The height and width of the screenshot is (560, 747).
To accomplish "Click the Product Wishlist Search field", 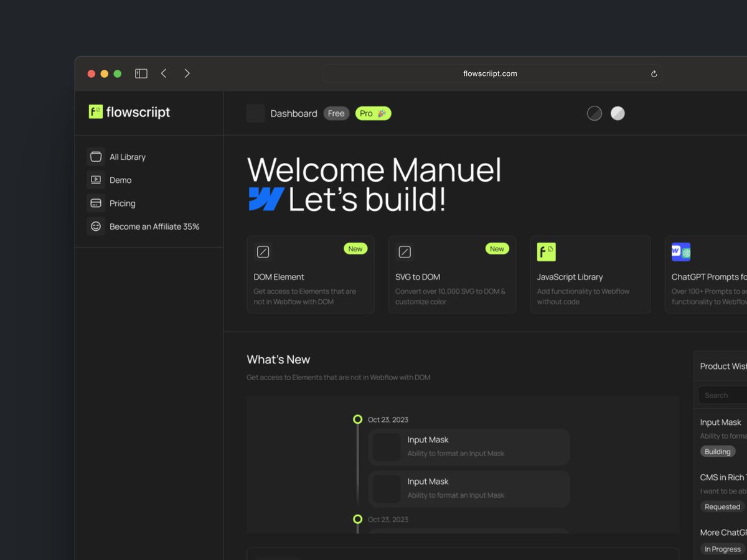I will coord(722,395).
